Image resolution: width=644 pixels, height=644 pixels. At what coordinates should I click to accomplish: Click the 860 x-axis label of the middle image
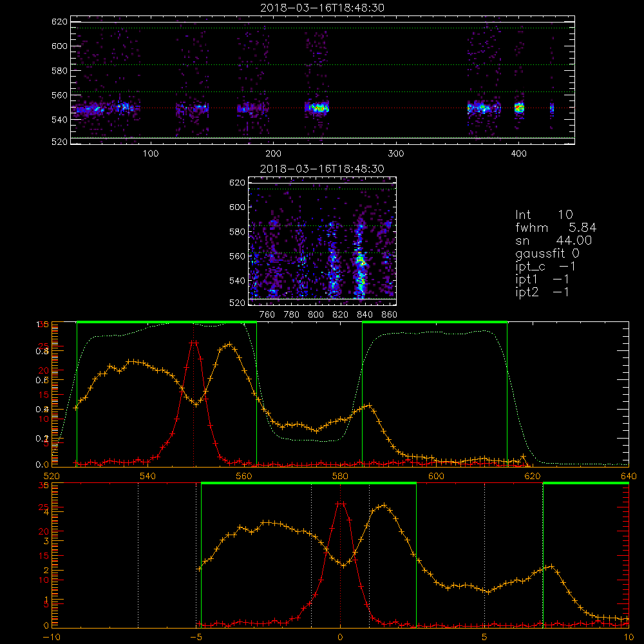click(x=390, y=315)
